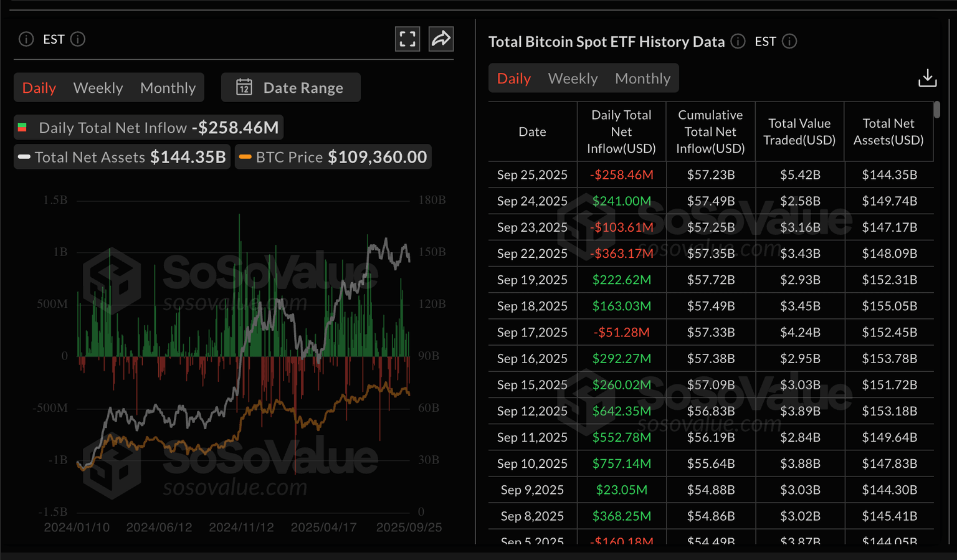Click the Date column header
This screenshot has height=560, width=957.
[x=533, y=132]
